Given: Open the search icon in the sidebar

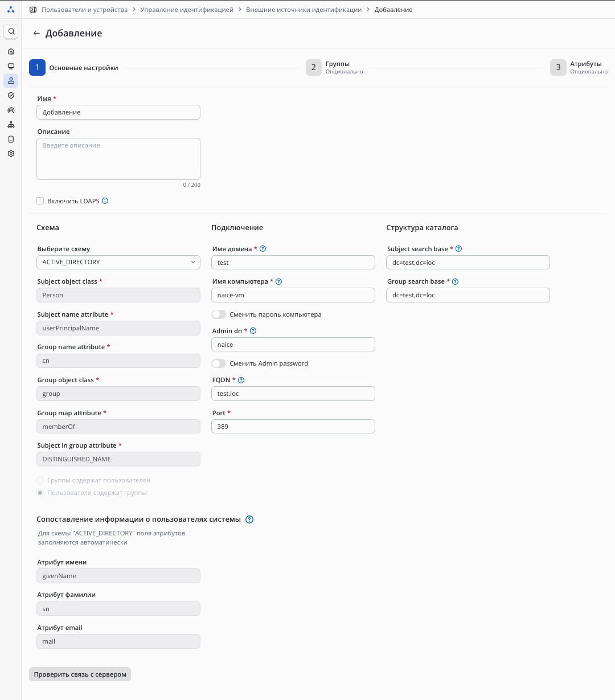Looking at the screenshot, I should pos(11,32).
